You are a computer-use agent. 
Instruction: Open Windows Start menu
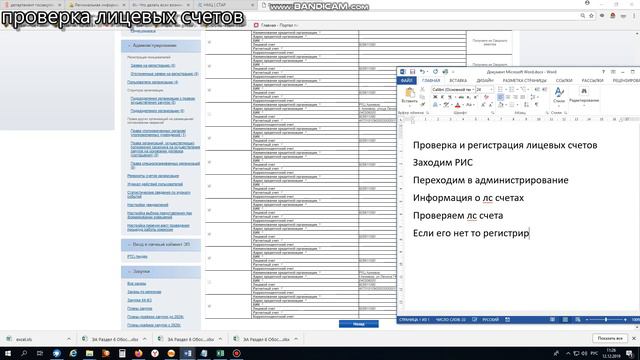pyautogui.click(x=8, y=353)
